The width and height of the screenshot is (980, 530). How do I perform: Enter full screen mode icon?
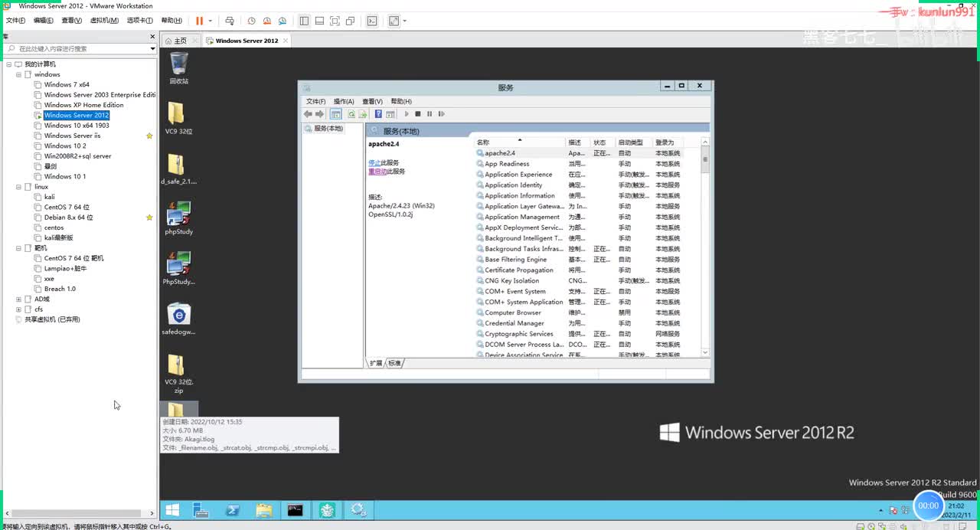[335, 21]
